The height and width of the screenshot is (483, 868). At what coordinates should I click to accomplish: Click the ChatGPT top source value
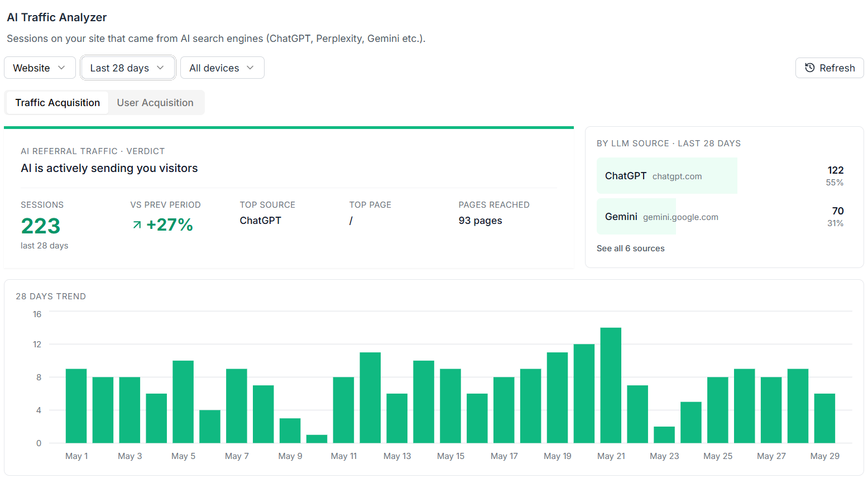point(261,221)
